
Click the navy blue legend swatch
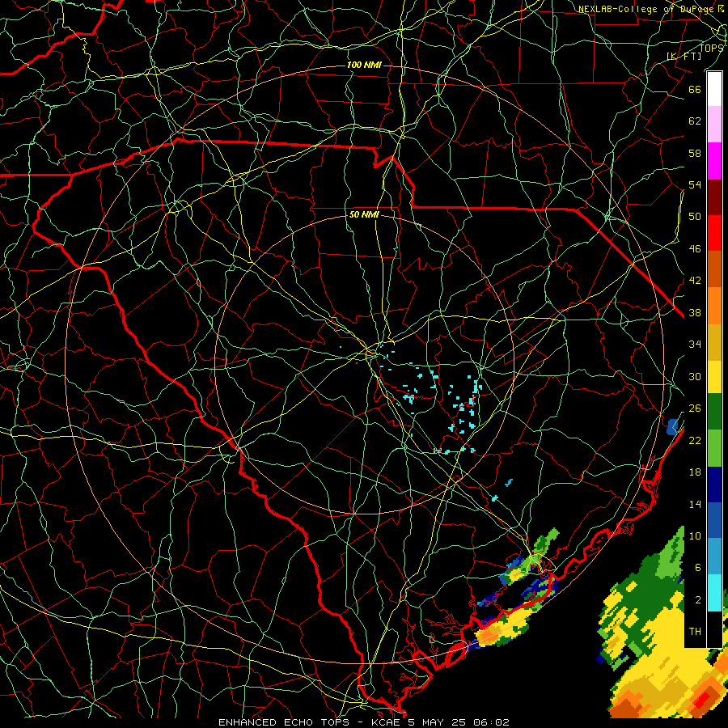point(714,485)
